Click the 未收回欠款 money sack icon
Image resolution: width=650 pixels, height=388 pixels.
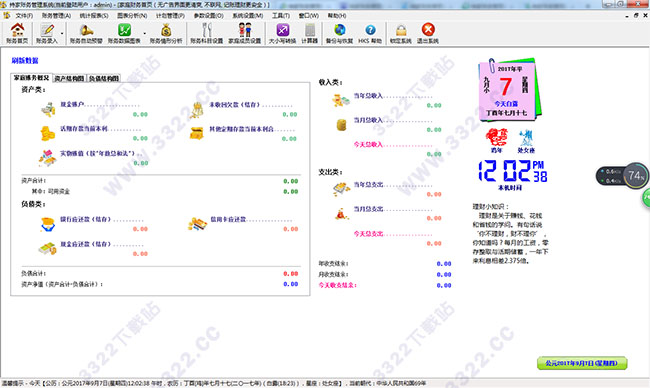197,110
